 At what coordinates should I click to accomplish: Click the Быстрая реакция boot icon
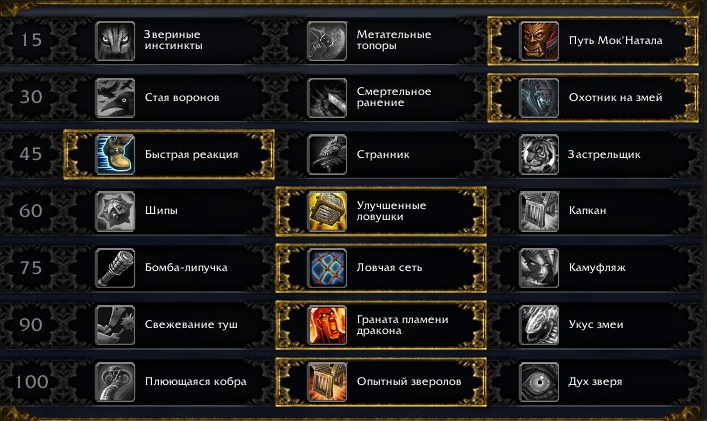tap(115, 155)
